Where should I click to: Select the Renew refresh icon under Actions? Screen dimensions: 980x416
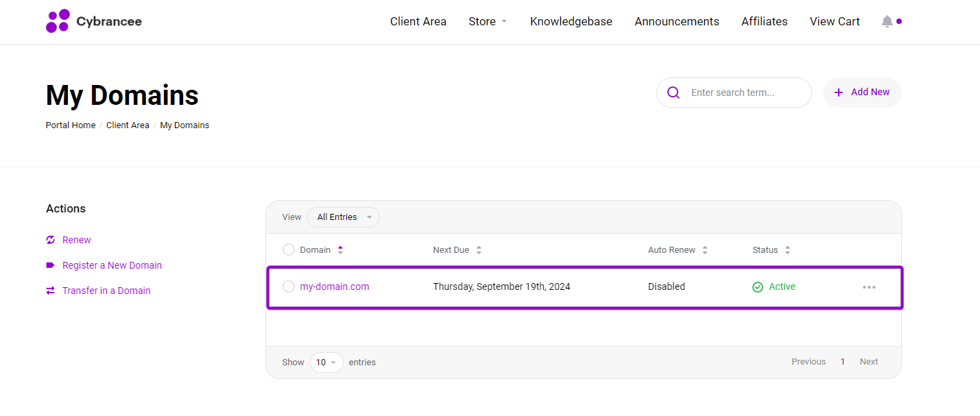49,240
